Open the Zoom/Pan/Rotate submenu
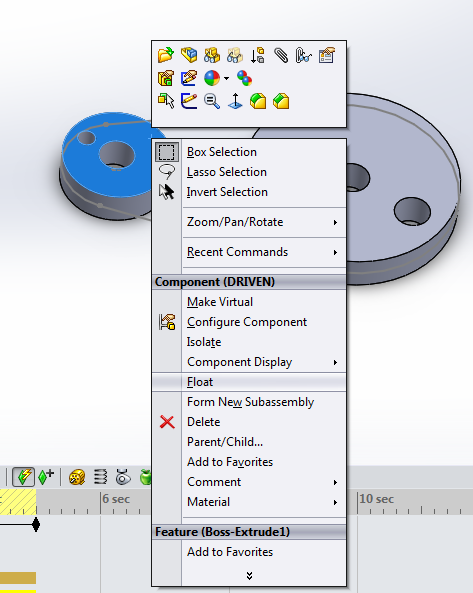 249,222
